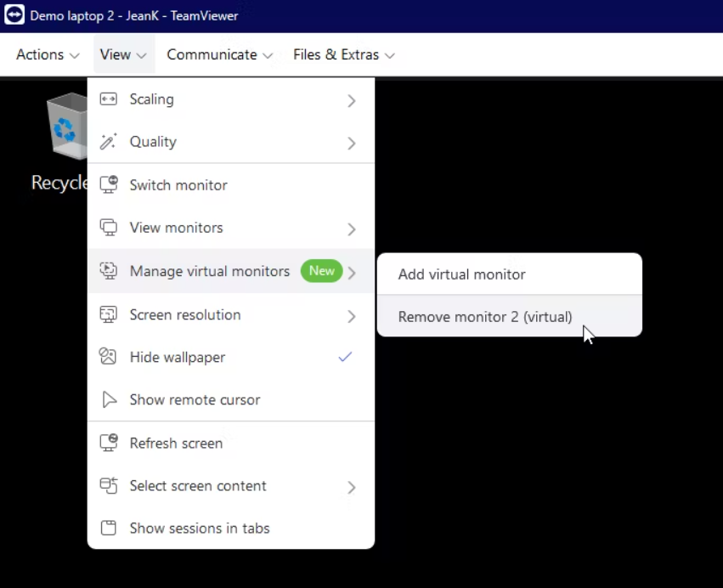Expand the Scaling submenu arrow
The height and width of the screenshot is (588, 723).
coord(351,101)
